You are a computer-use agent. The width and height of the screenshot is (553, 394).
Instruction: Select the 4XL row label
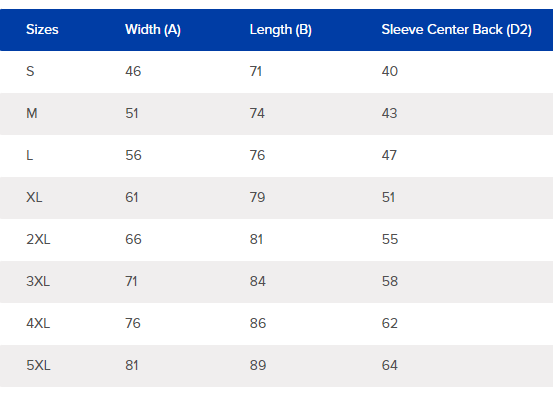click(38, 323)
